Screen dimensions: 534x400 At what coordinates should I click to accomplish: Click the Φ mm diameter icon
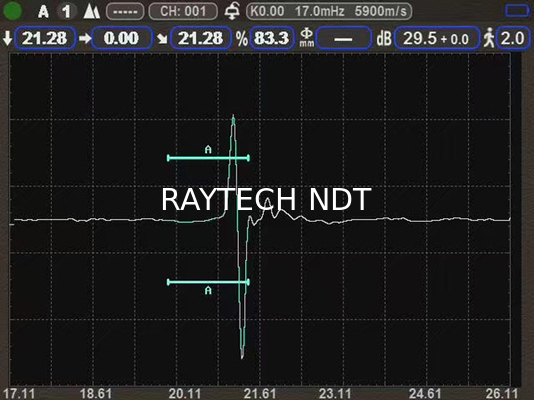tap(307, 38)
